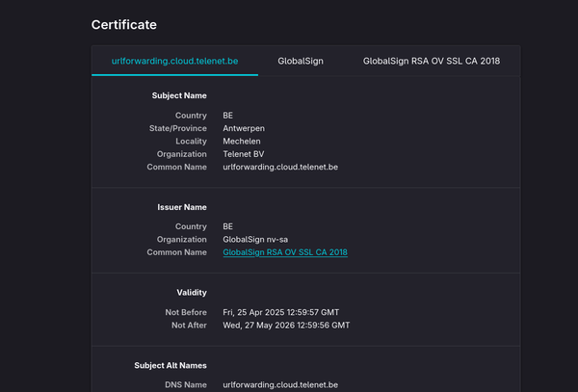Viewport: 578px width, 392px height.
Task: Click the DNS Name value under Subject Alt Names
Action: click(x=279, y=385)
